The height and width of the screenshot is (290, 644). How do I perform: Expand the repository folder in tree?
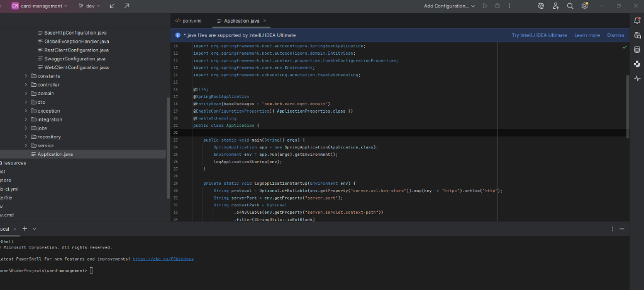pyautogui.click(x=26, y=137)
